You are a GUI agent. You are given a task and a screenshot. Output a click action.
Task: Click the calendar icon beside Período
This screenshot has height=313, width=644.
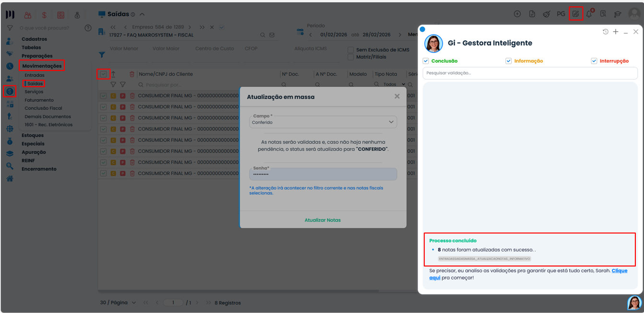click(300, 32)
